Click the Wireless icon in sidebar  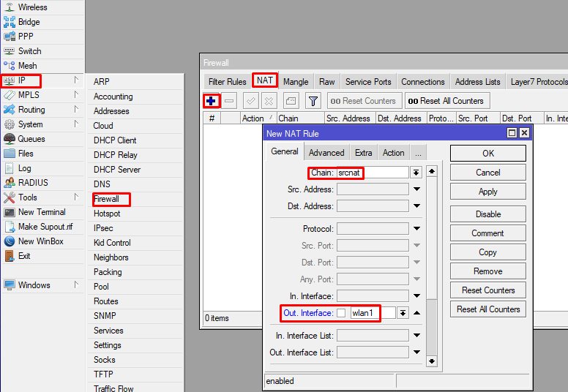point(10,7)
